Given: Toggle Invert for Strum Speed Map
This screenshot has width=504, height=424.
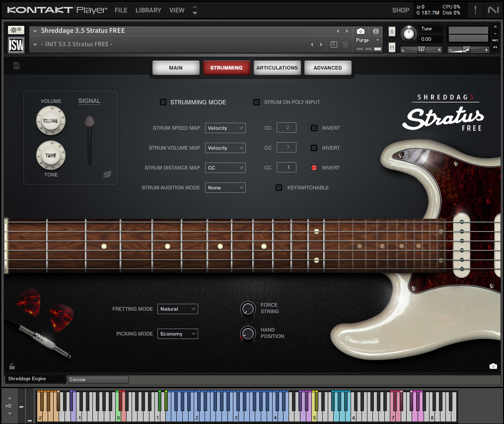Looking at the screenshot, I should [314, 128].
